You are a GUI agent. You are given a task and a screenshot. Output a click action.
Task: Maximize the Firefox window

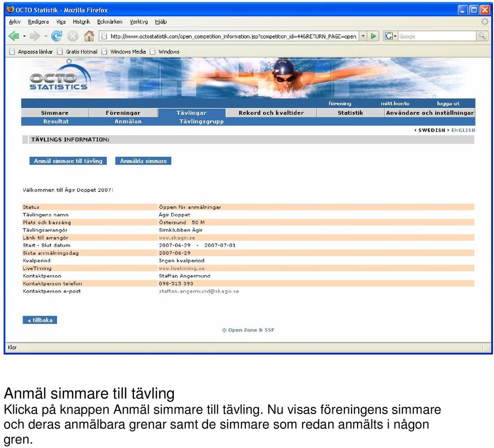(x=473, y=10)
